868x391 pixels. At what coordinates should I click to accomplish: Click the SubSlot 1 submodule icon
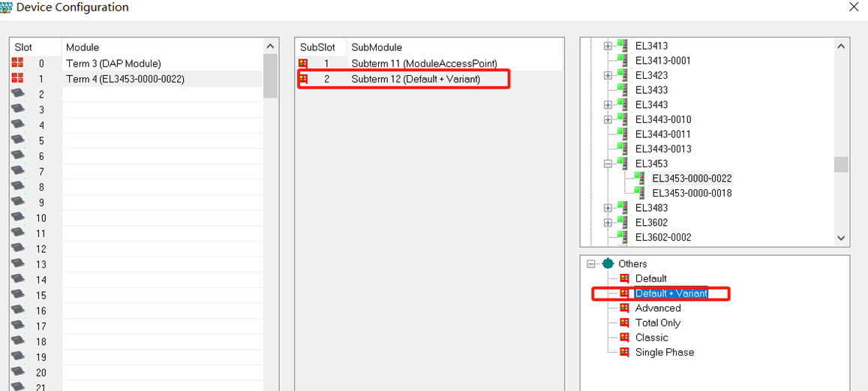303,63
